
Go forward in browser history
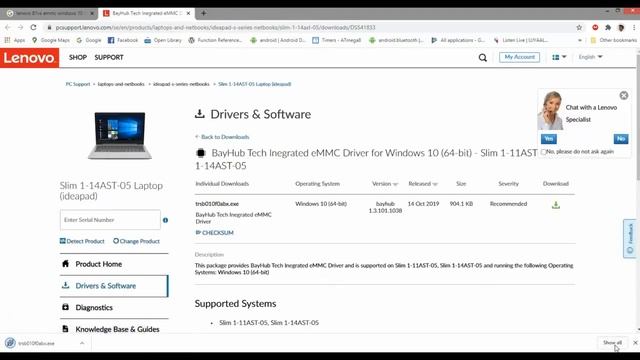pyautogui.click(x=20, y=27)
